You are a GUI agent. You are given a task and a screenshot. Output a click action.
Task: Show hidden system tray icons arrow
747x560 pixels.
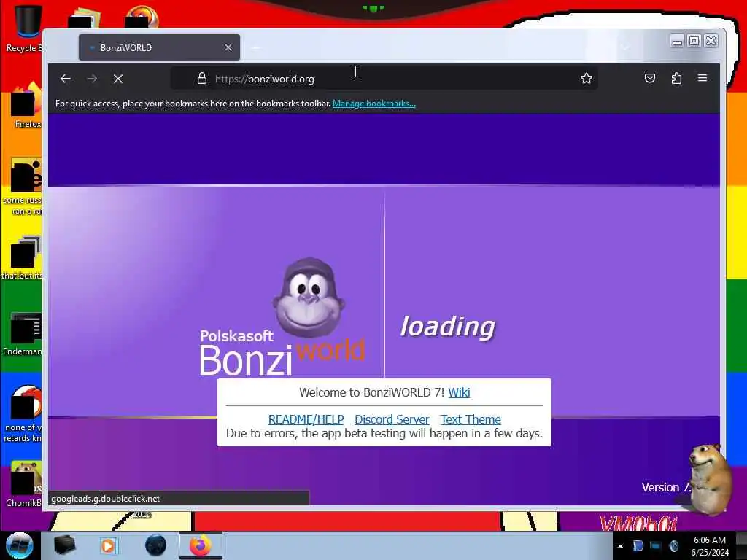pyautogui.click(x=620, y=546)
